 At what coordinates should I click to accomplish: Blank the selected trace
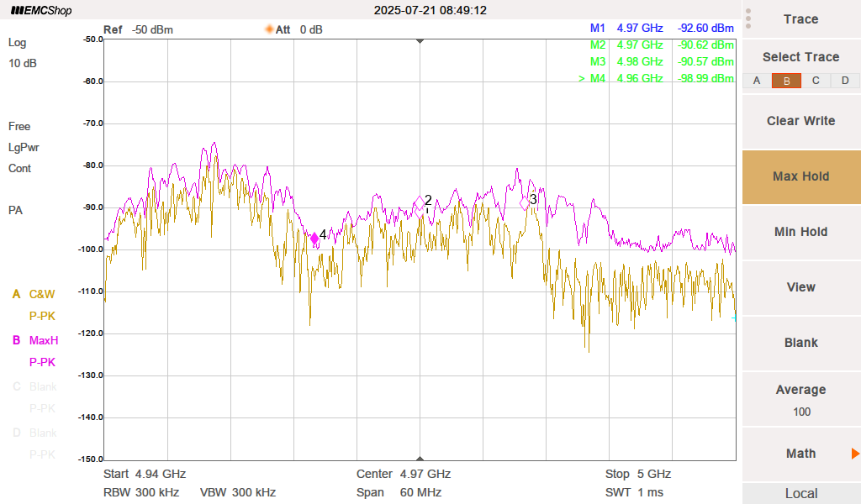pyautogui.click(x=800, y=343)
